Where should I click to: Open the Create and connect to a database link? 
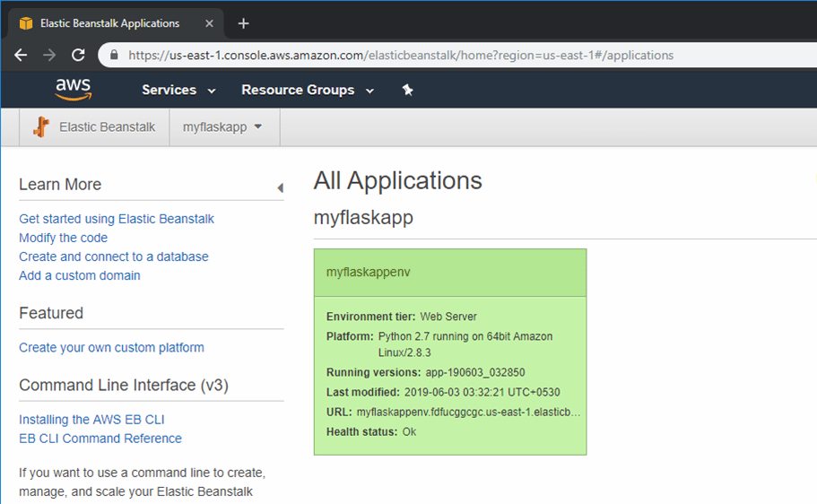pyautogui.click(x=113, y=256)
